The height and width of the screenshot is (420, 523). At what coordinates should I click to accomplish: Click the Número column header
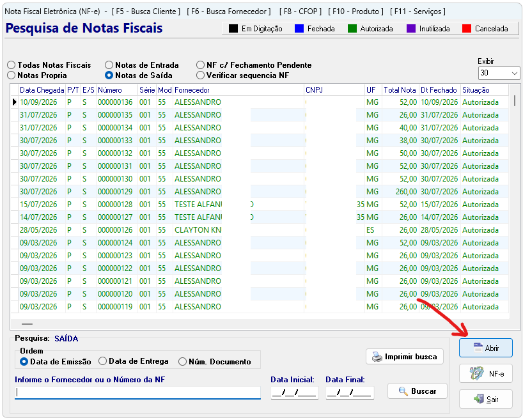coord(117,90)
